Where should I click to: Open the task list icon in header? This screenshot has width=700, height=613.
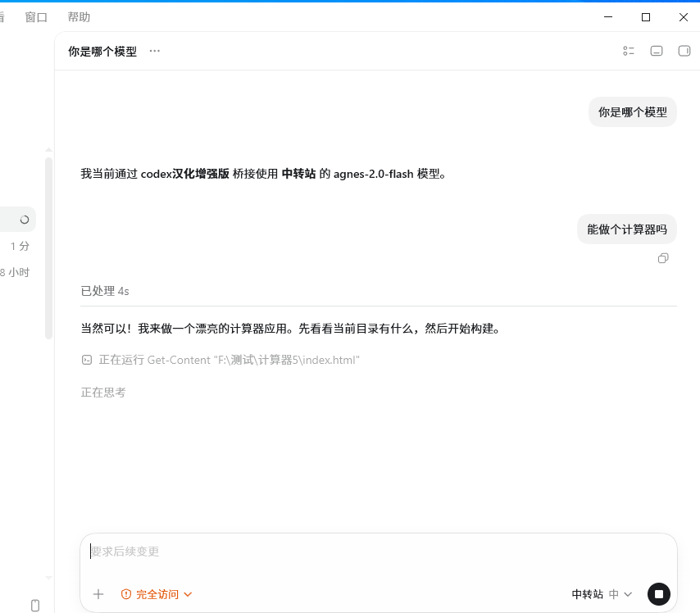[x=629, y=51]
